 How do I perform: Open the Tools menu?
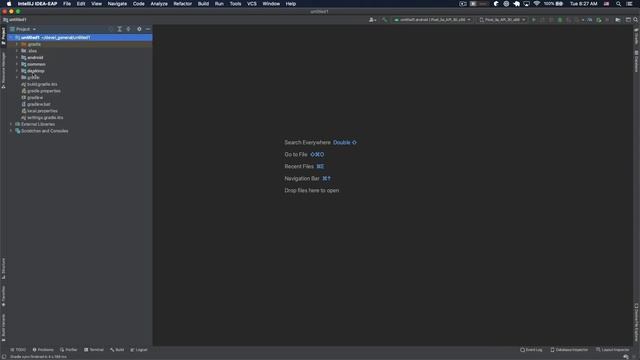[236, 4]
